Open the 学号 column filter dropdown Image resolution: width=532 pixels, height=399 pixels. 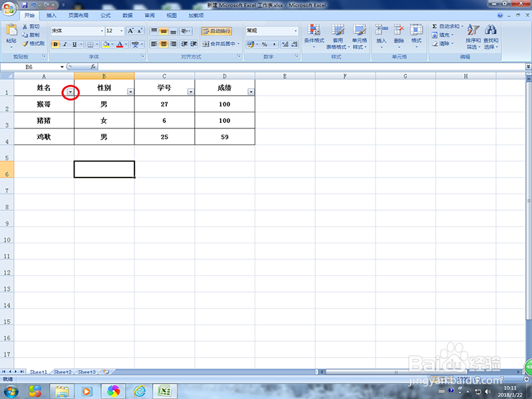coord(191,92)
